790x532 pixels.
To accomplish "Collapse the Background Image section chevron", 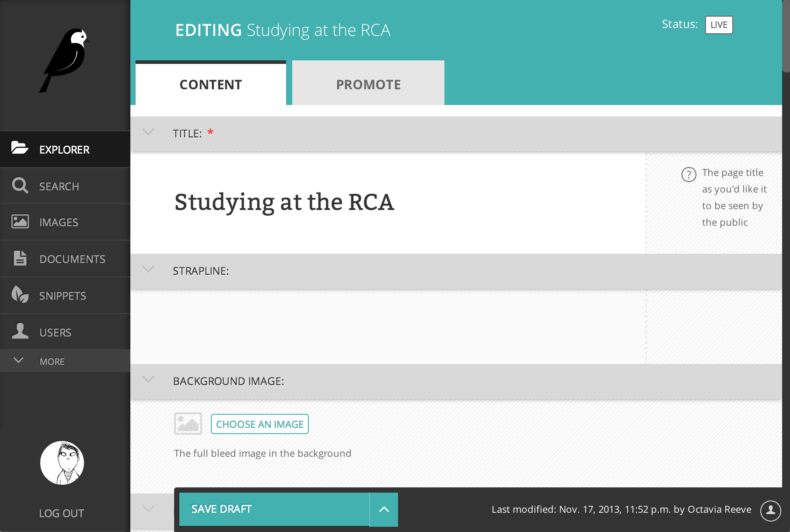I will [x=149, y=380].
